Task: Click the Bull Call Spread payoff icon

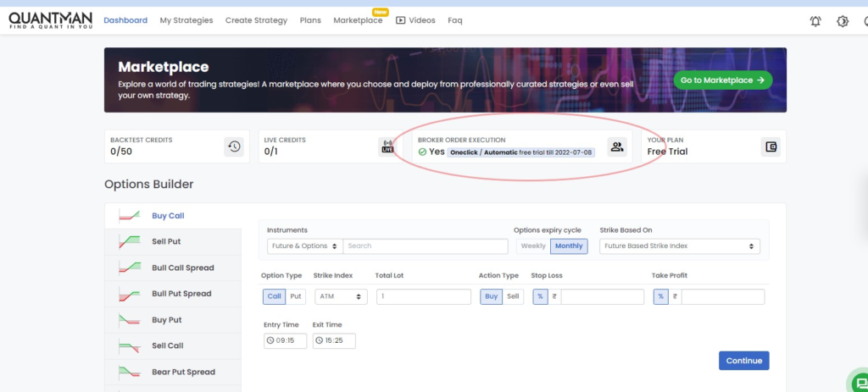Action: point(129,268)
